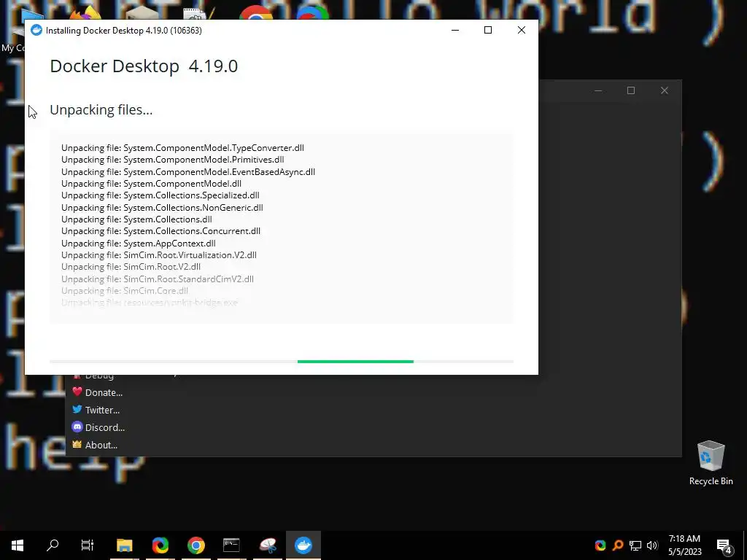Image resolution: width=747 pixels, height=560 pixels.
Task: Open ShareX-style colorful ring taskbar app
Action: (x=160, y=545)
